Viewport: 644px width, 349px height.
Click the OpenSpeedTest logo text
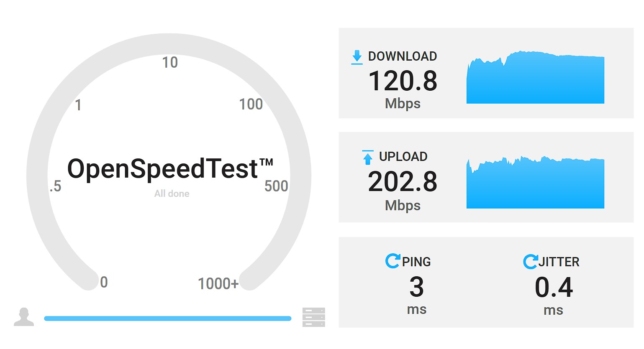pos(170,169)
